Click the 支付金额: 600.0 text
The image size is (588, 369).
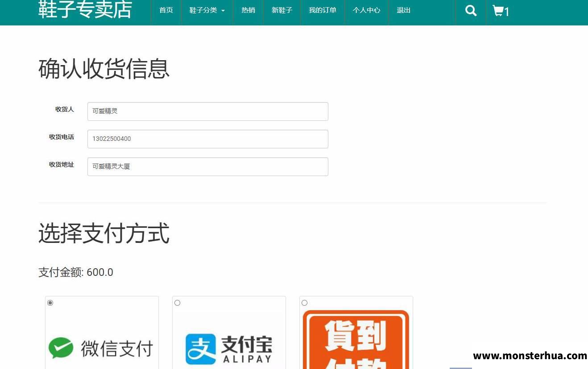(x=76, y=272)
